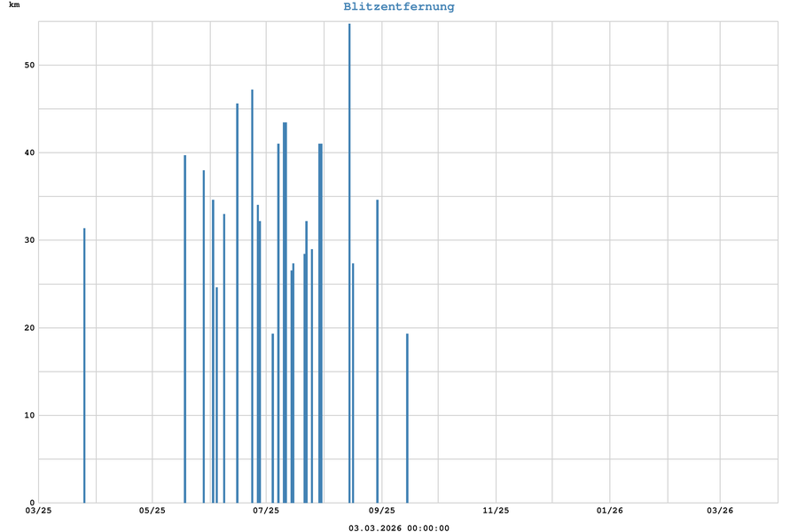
Task: Click the 01/26 x-axis label
Action: coord(610,511)
